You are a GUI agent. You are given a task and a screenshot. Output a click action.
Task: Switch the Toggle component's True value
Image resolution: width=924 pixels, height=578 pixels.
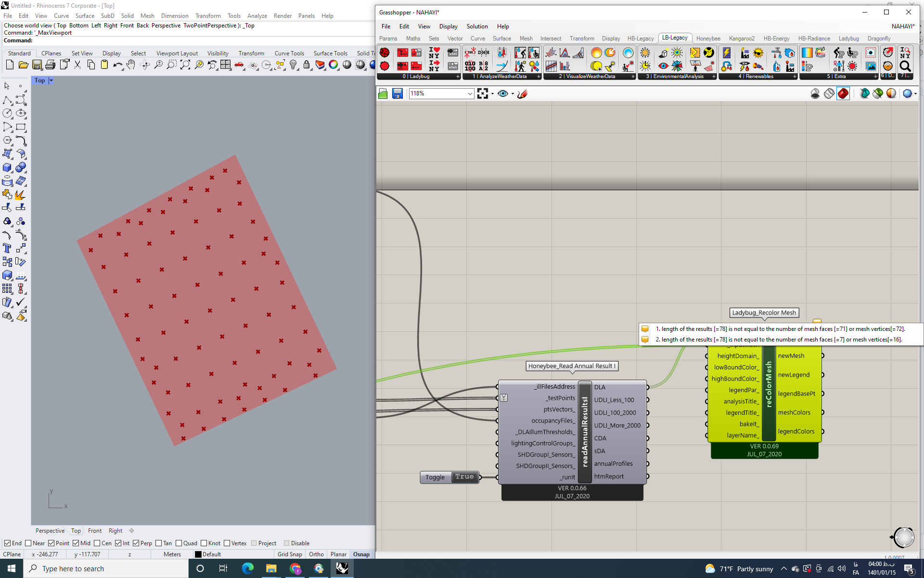(x=464, y=477)
